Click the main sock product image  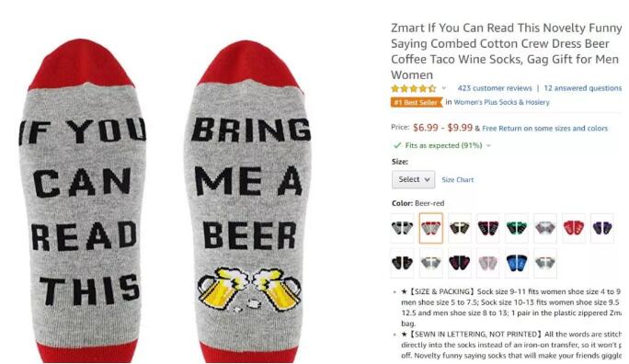[165, 200]
